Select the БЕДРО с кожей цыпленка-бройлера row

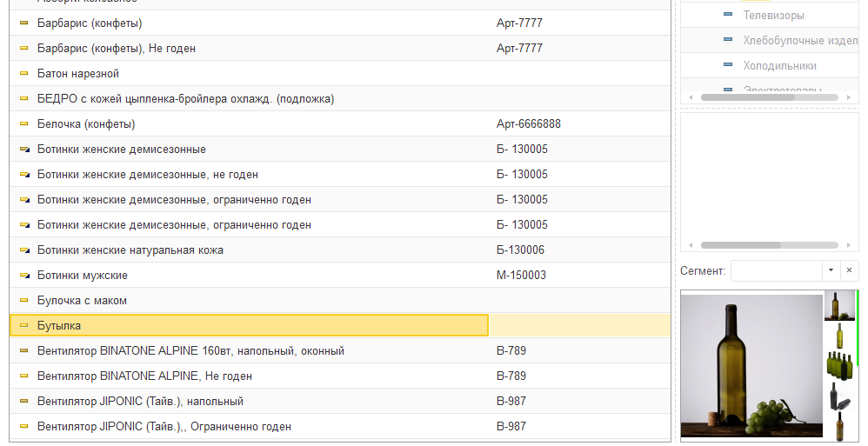pos(185,99)
